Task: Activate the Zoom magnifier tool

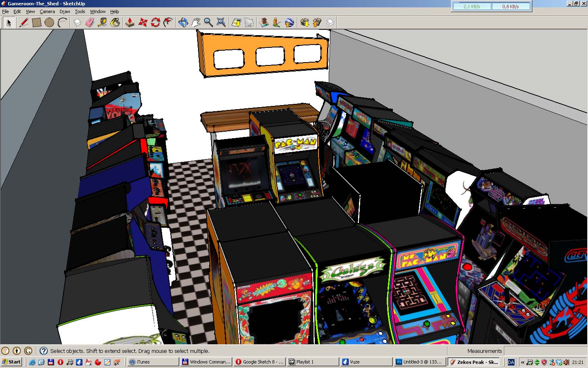Action: tap(208, 22)
